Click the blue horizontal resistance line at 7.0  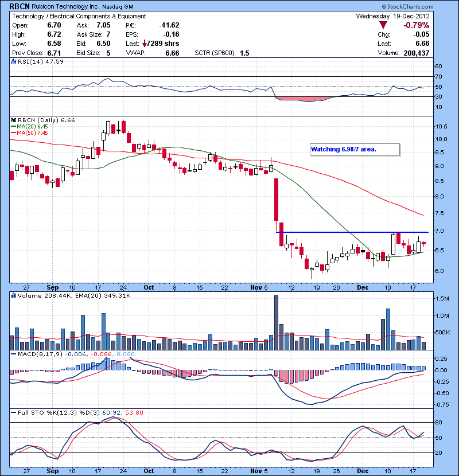[352, 232]
